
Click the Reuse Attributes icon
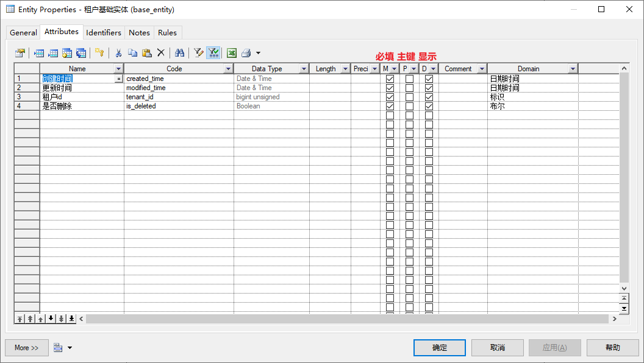pos(81,53)
